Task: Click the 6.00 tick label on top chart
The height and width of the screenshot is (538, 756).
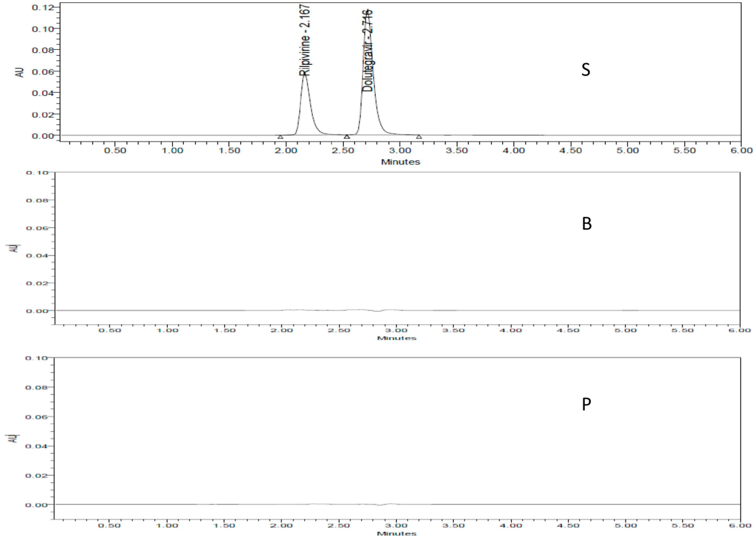Action: tap(741, 150)
